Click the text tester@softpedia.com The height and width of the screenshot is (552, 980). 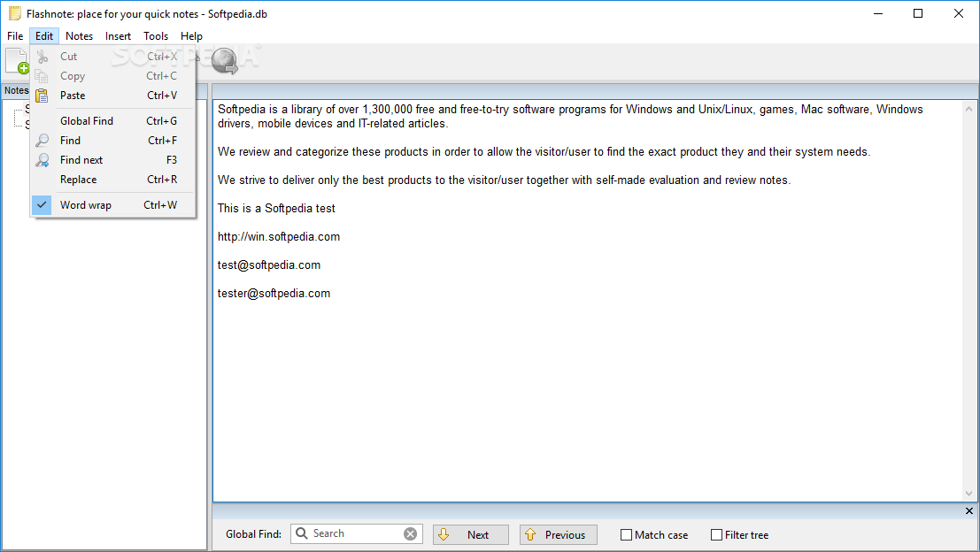point(274,294)
